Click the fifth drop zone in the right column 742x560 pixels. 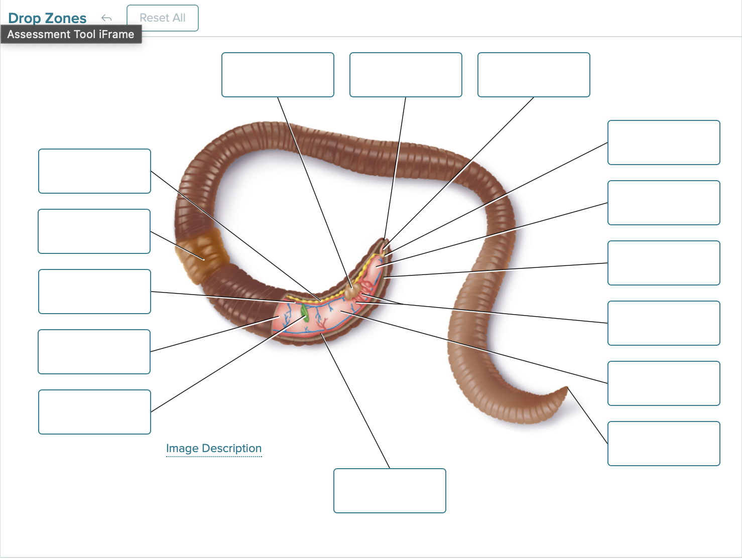pyautogui.click(x=664, y=383)
